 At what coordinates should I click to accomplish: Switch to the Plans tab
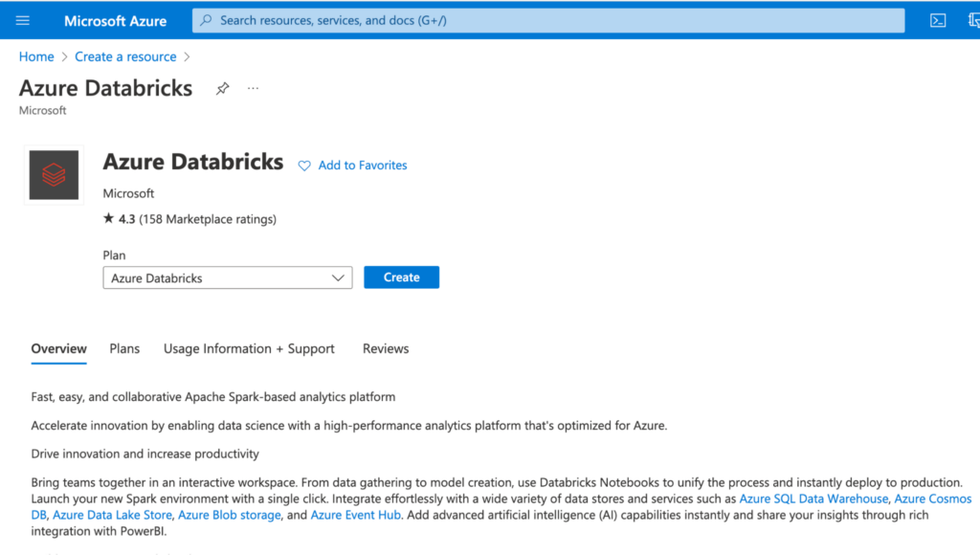pyautogui.click(x=124, y=348)
